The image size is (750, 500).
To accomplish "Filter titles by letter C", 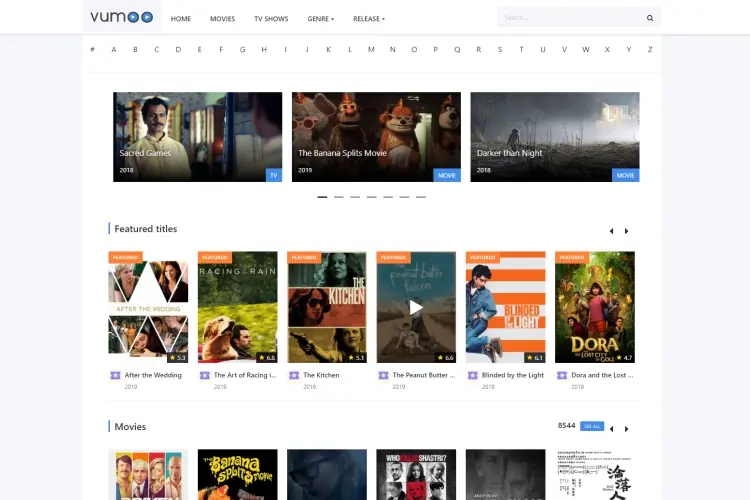I will pyautogui.click(x=156, y=49).
